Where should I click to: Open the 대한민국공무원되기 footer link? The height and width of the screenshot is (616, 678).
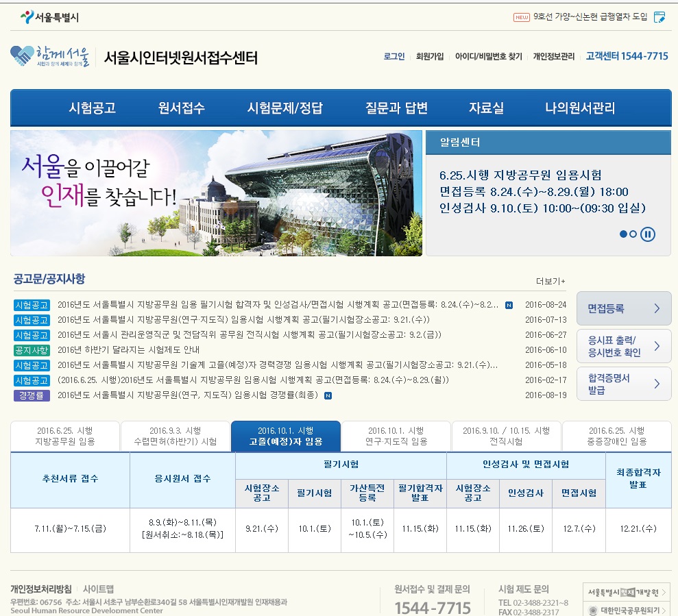point(627,610)
